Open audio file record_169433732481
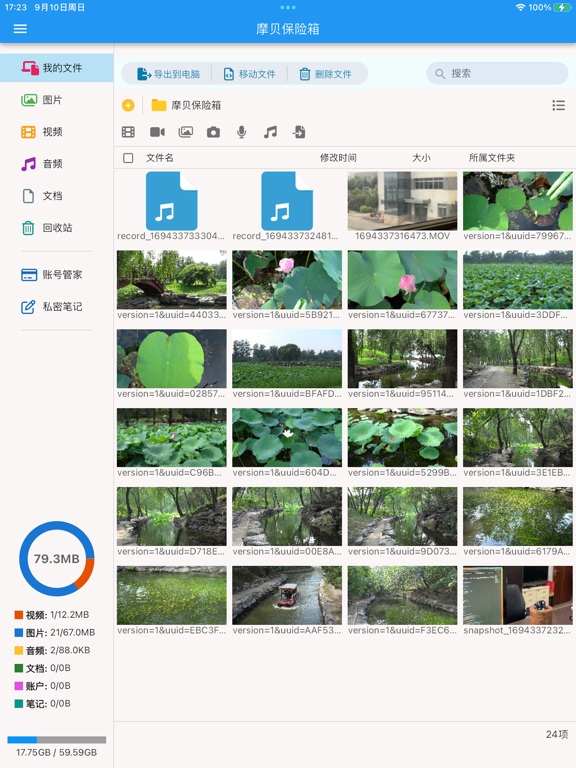This screenshot has height=768, width=576. tap(287, 206)
